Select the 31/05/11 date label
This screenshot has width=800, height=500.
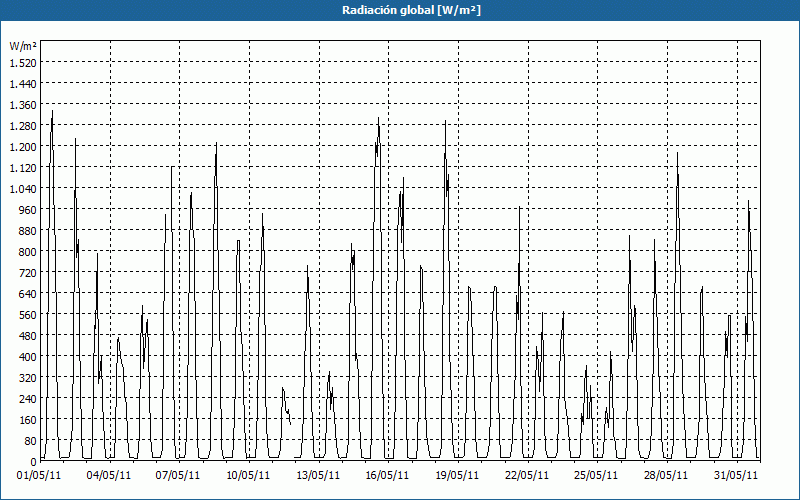point(736,476)
